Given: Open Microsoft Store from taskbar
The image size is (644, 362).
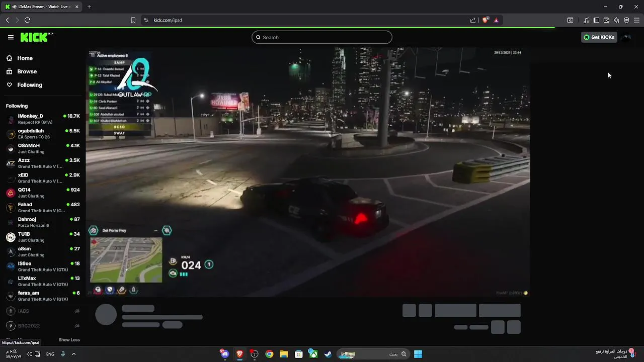Looking at the screenshot, I should (298, 354).
